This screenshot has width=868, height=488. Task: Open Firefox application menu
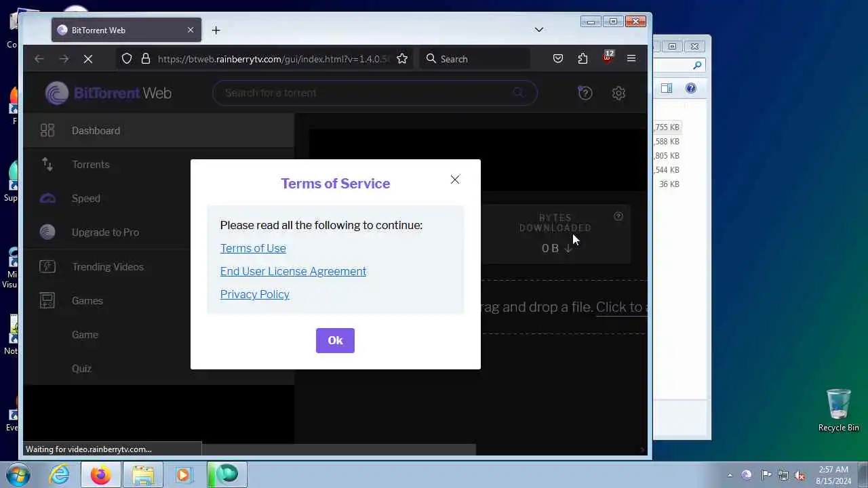click(631, 59)
